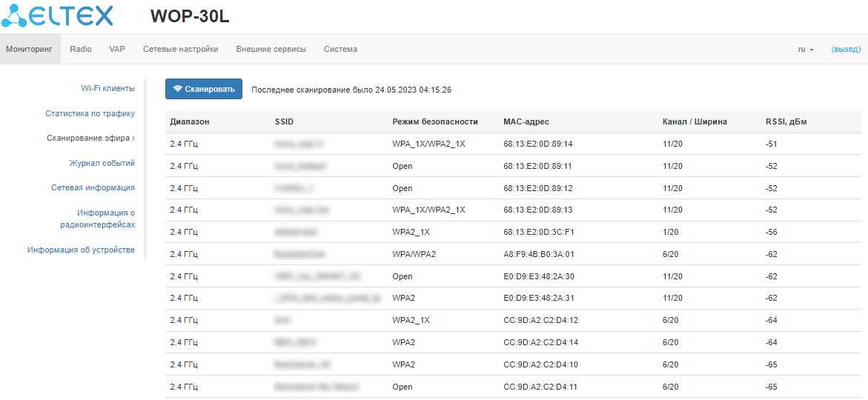This screenshot has width=868, height=400.
Task: Click the SSID column header
Action: coord(284,121)
